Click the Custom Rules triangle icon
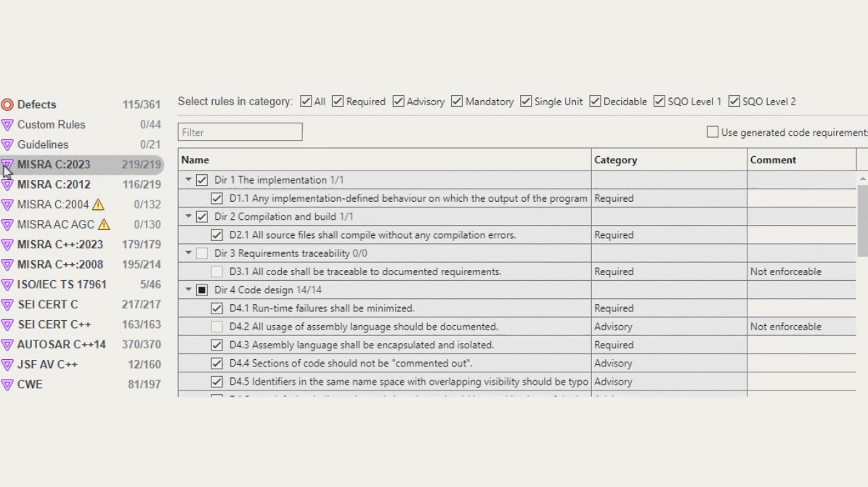This screenshot has height=487, width=868. [7, 125]
